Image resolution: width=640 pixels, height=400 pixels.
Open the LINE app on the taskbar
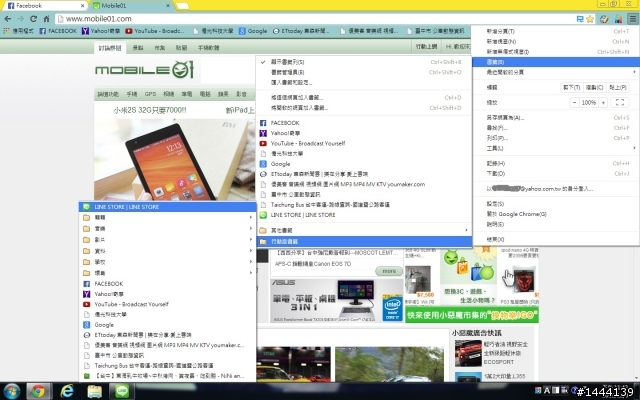(122, 391)
